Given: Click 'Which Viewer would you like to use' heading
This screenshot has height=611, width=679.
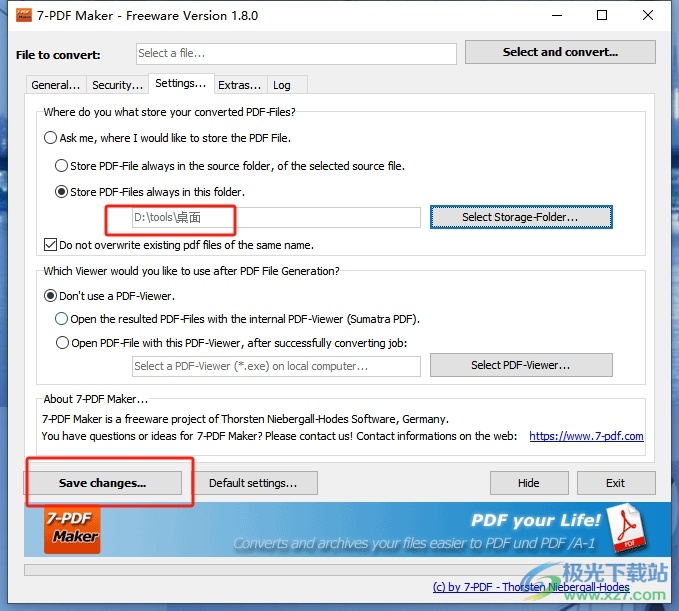Looking at the screenshot, I should pyautogui.click(x=191, y=271).
